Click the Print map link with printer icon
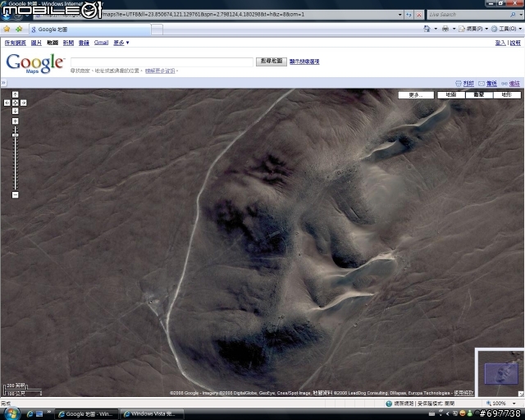 point(465,84)
